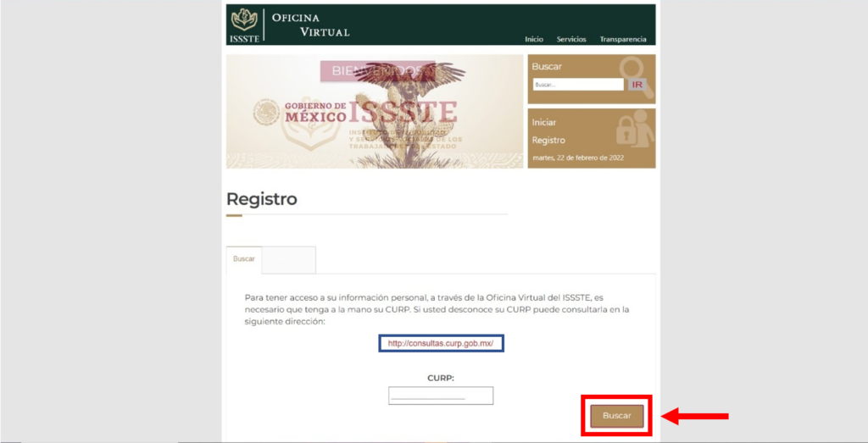Open the consultas.curp.gob.mx link
Viewport: 868px width, 443px height.
(x=441, y=343)
